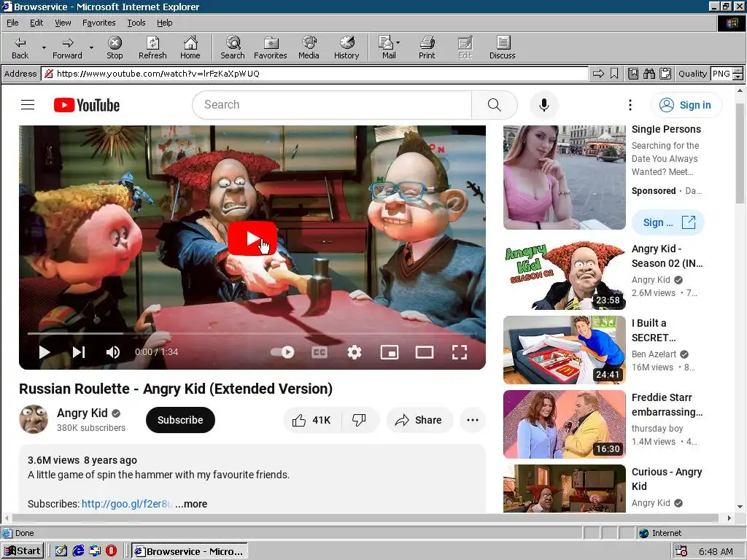Click the Stop toolbar icon
Image resolution: width=747 pixels, height=560 pixels.
pos(115,47)
